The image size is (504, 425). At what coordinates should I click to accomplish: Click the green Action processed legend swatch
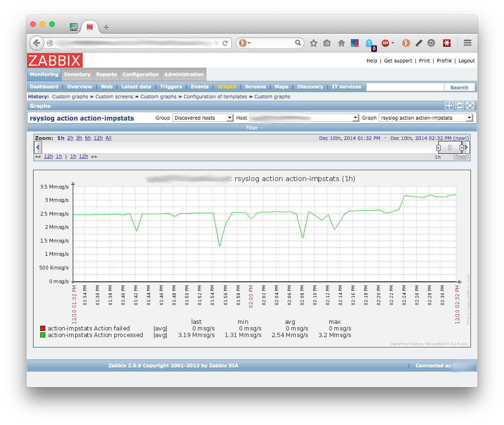click(x=43, y=335)
